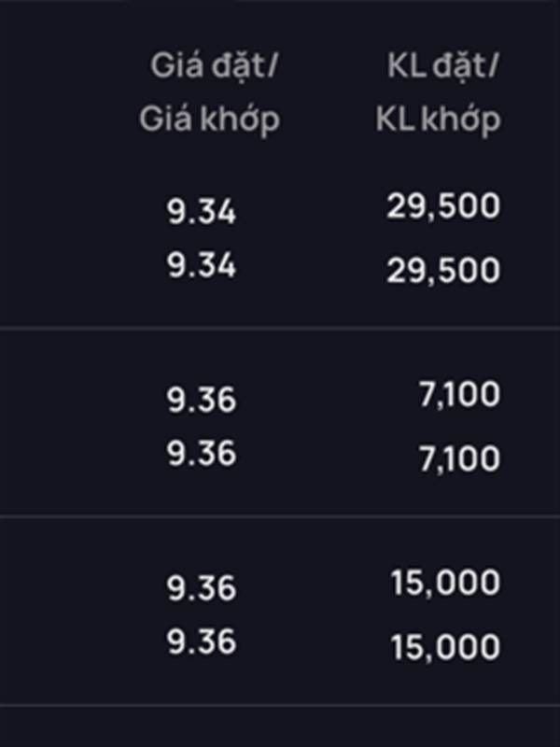This screenshot has height=747, width=560.
Task: Open the order row with 7,100 volume
Action: [280, 422]
